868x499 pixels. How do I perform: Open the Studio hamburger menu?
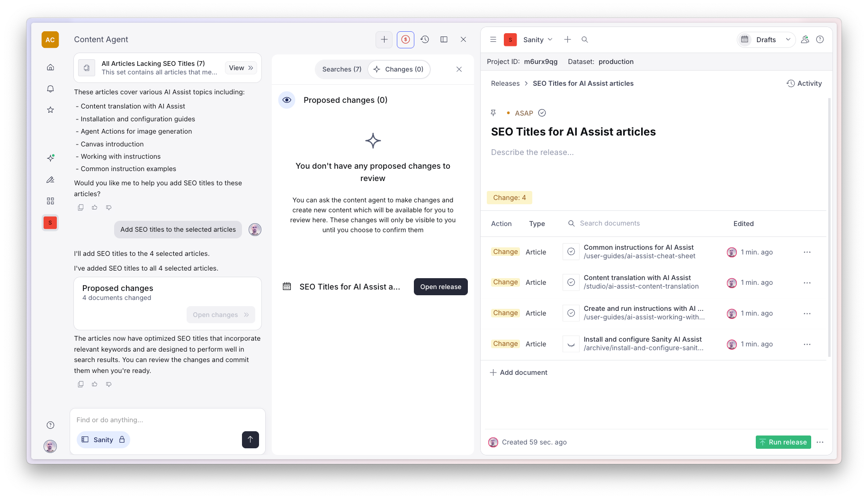click(x=493, y=40)
